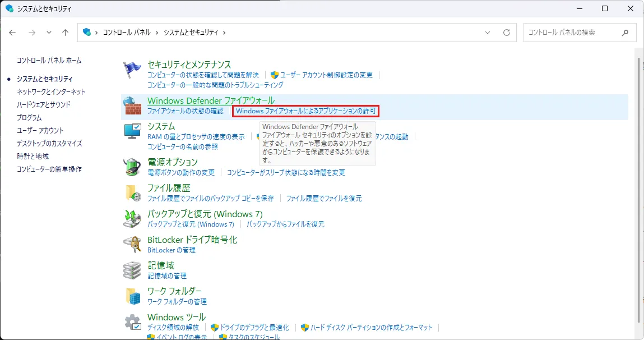This screenshot has height=340, width=644.
Task: Open 時計と地域 in sidebar
Action: click(33, 156)
